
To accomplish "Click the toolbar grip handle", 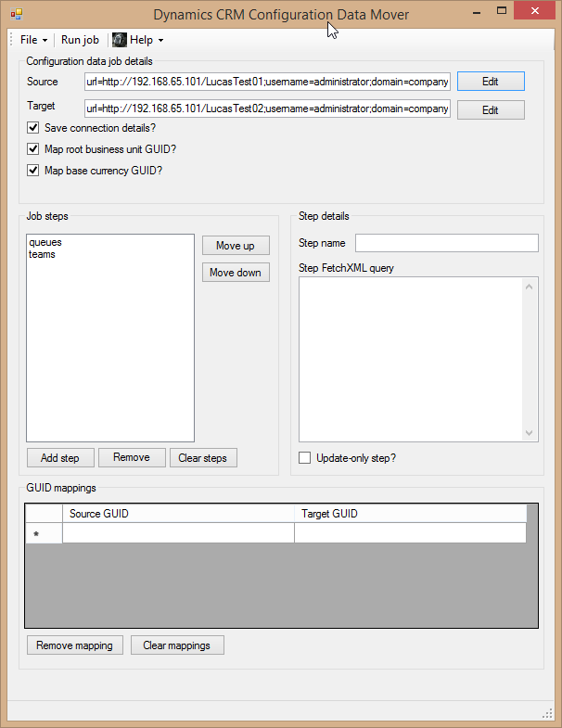I will (x=12, y=40).
